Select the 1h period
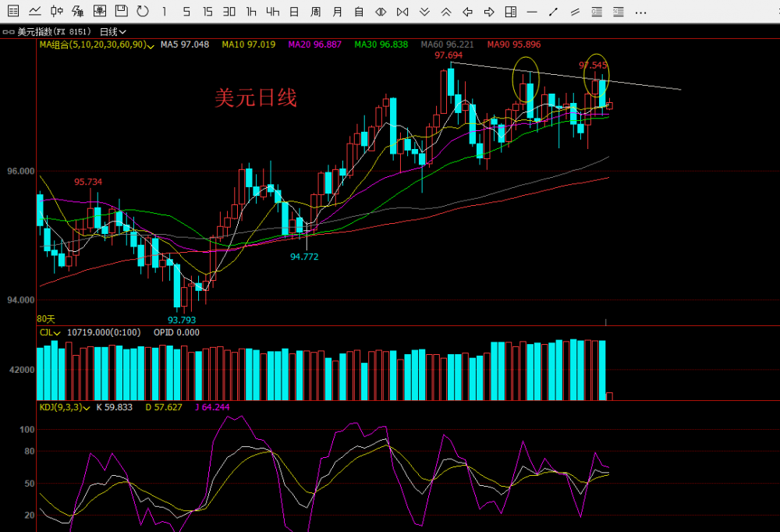The width and height of the screenshot is (780, 532). (251, 11)
